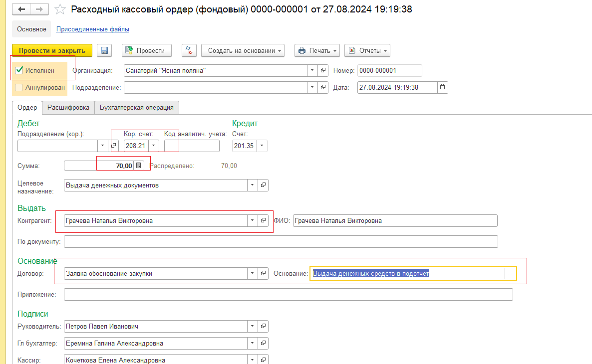Open the Контрагент Грачева card
592x364 pixels.
pyautogui.click(x=263, y=221)
